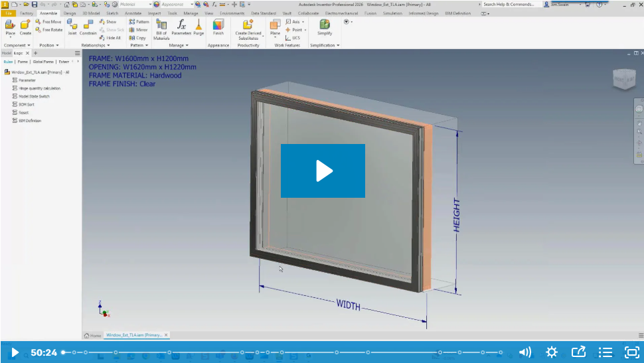
Task: Open the fx Parameters dialog
Action: pos(181,25)
